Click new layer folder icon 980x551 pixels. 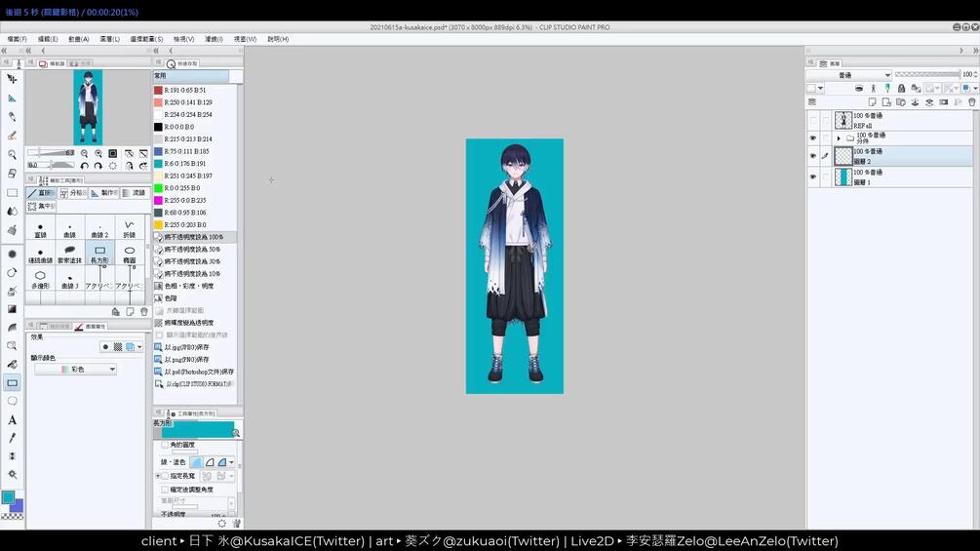(901, 101)
